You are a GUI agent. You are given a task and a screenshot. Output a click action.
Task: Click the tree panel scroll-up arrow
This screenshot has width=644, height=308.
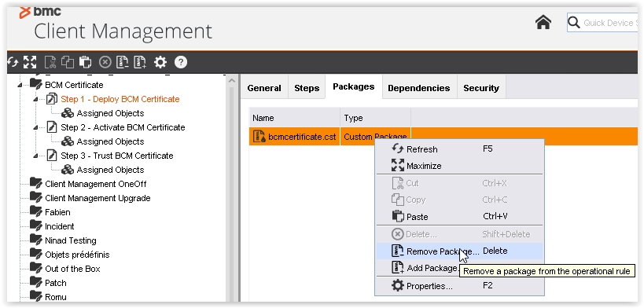click(x=232, y=81)
